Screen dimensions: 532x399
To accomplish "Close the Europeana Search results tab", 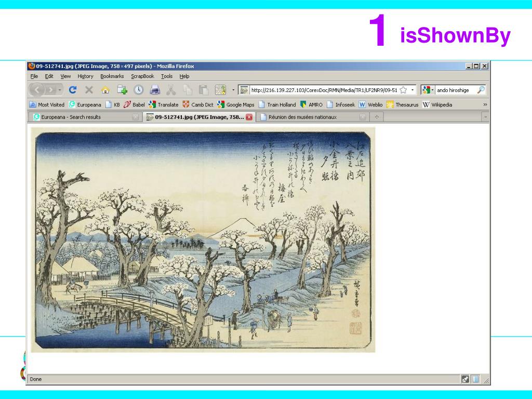I will tap(136, 117).
